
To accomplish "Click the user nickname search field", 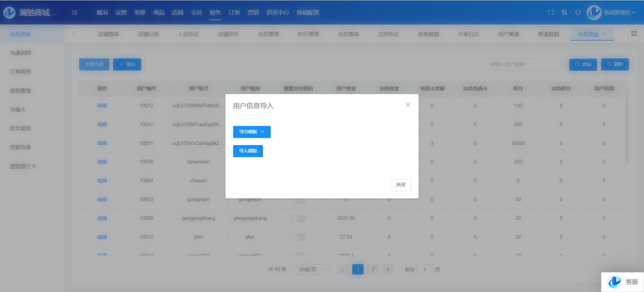I will pos(523,64).
